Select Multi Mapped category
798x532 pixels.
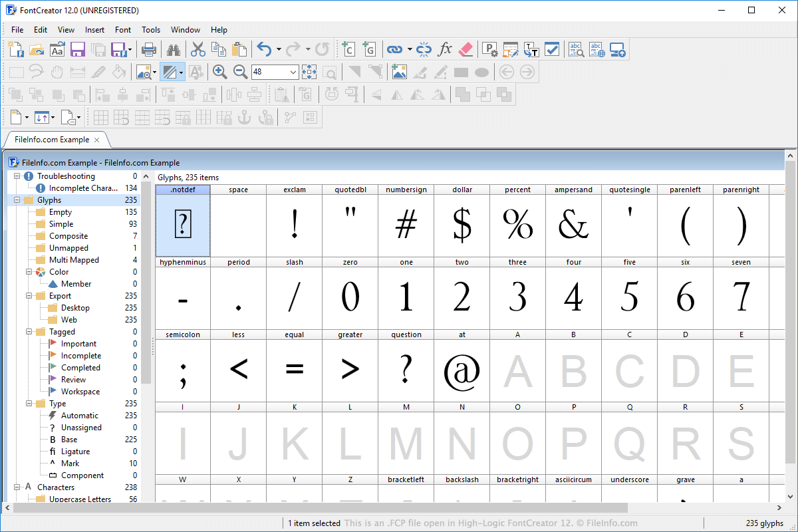[74, 260]
